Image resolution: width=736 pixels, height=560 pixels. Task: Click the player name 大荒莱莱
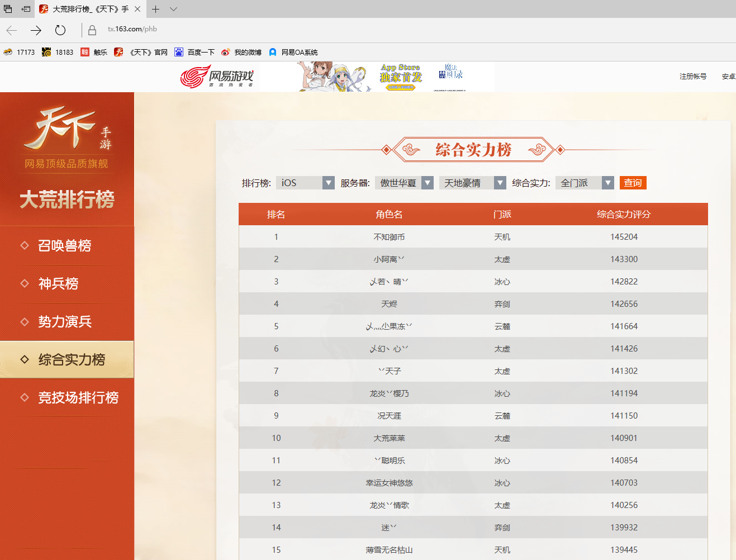390,438
